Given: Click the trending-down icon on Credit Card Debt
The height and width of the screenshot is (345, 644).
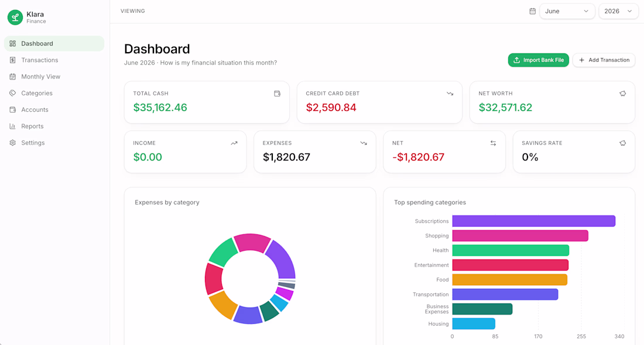Looking at the screenshot, I should 450,94.
